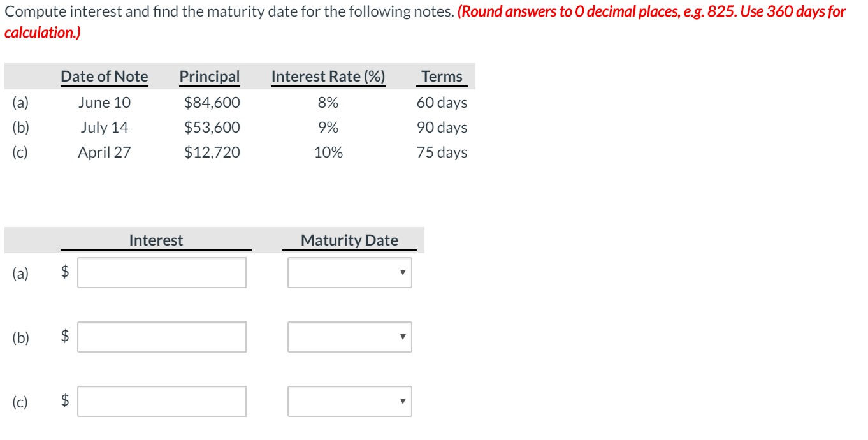
Task: Click the dropdown arrow beside row (c) date box
Action: coord(403,401)
